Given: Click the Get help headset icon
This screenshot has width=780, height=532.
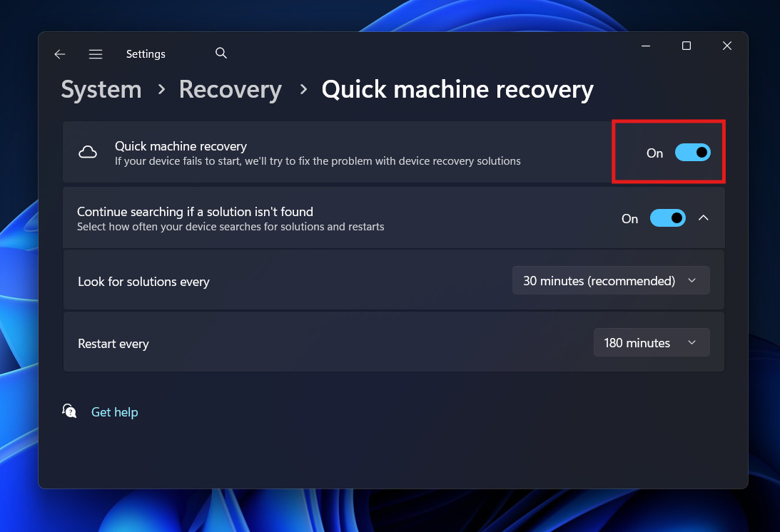Looking at the screenshot, I should pos(69,411).
